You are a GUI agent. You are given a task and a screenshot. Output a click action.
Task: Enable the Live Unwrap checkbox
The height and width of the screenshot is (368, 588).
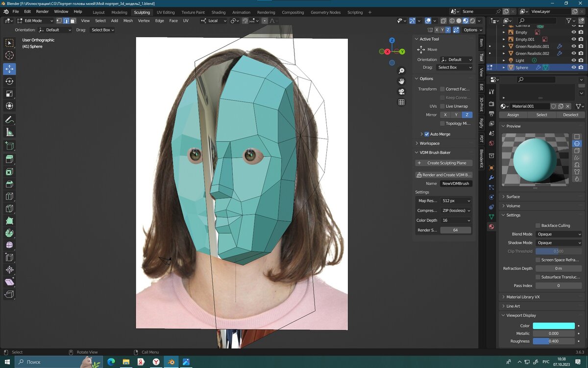click(x=442, y=106)
